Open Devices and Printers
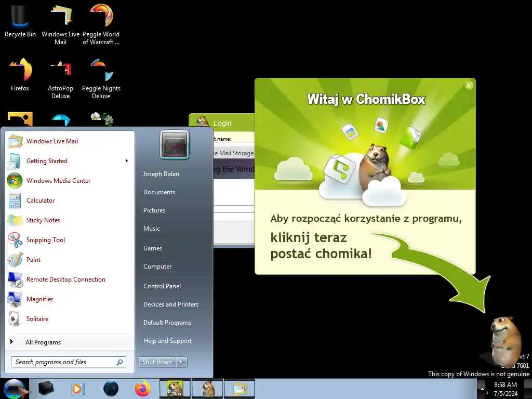The width and height of the screenshot is (532, 399). [x=171, y=304]
